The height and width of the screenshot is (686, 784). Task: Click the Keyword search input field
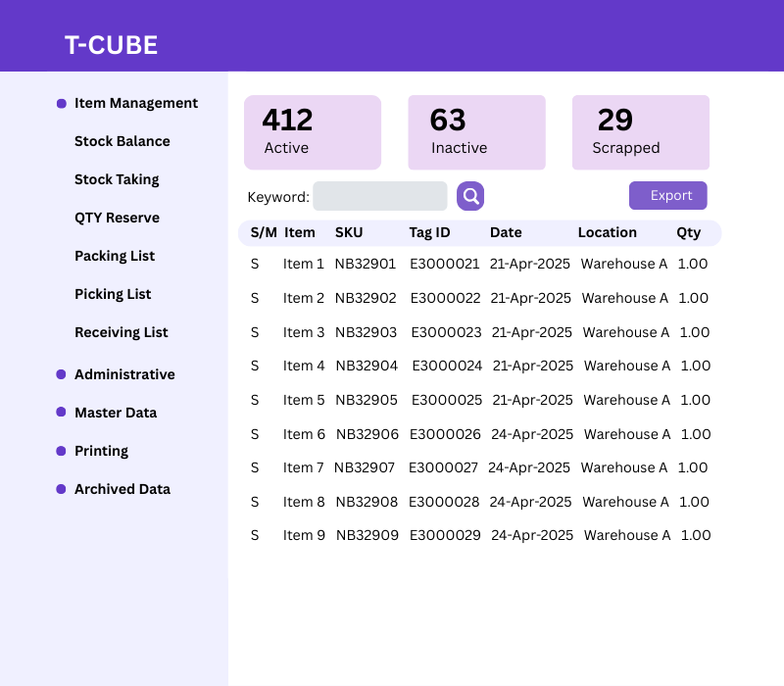coord(380,196)
